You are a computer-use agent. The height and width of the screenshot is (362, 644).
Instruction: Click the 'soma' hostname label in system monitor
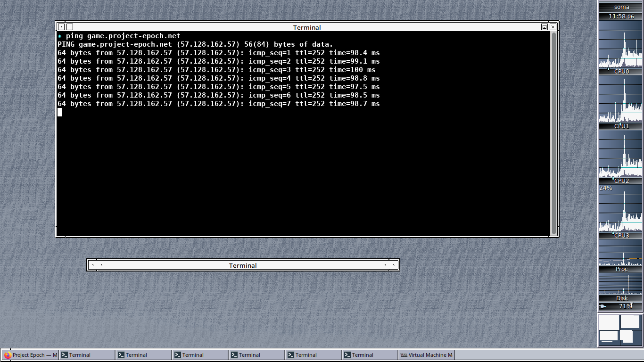[x=621, y=7]
